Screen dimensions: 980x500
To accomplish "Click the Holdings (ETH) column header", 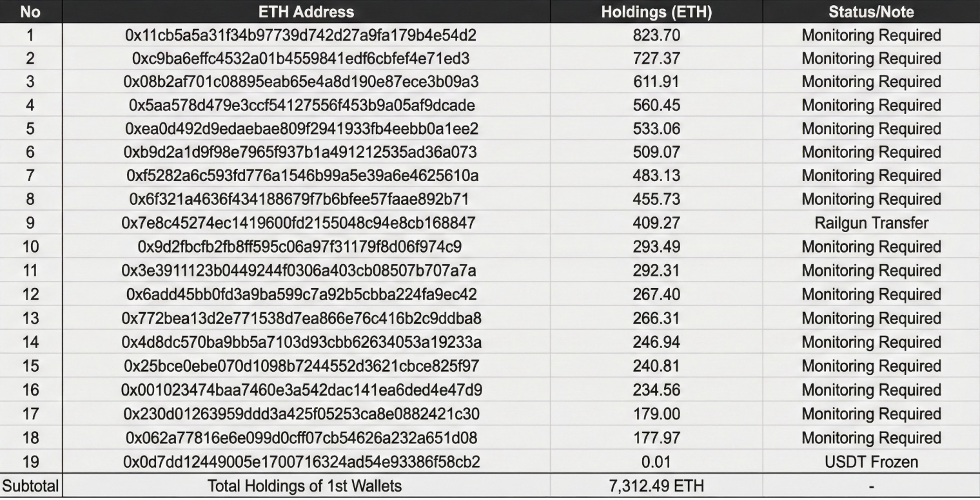I will [656, 12].
